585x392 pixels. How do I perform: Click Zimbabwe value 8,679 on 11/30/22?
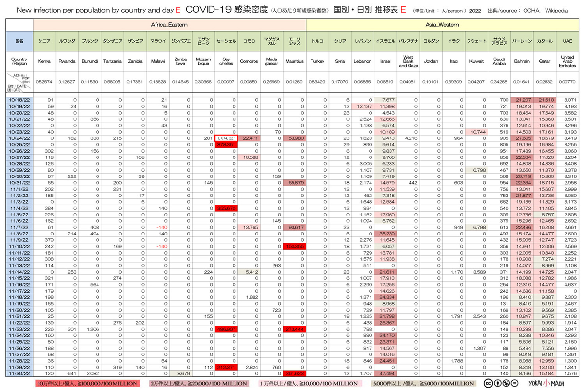(x=180, y=372)
